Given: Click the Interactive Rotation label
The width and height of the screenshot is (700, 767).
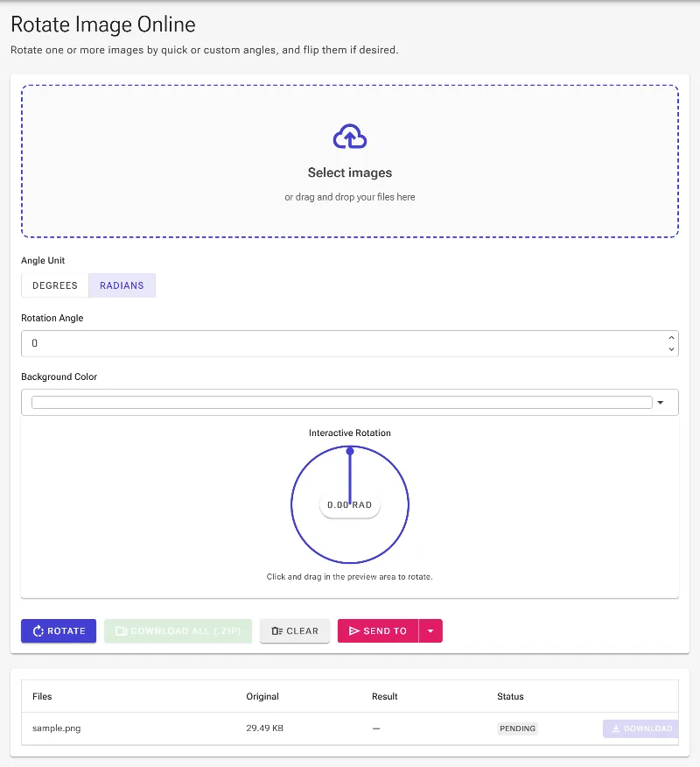Looking at the screenshot, I should (349, 433).
